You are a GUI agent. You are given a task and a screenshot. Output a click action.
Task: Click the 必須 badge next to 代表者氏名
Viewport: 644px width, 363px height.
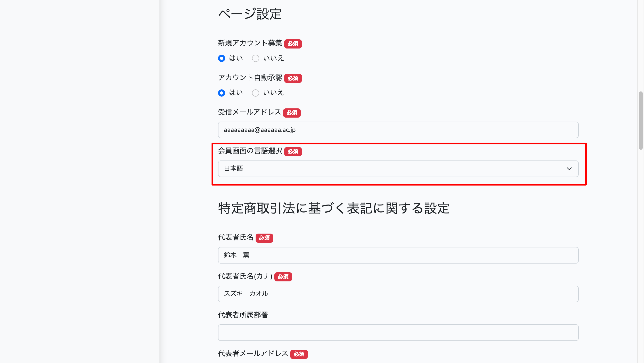pos(264,238)
